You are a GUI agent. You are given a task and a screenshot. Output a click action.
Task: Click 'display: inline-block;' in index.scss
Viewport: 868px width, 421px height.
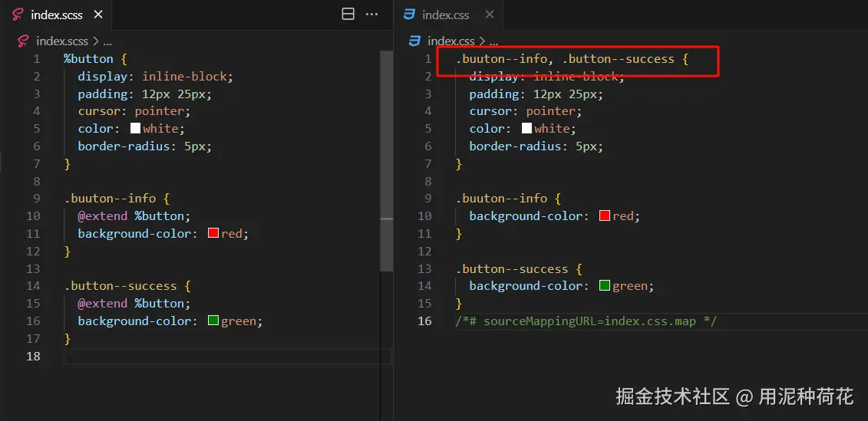coord(156,76)
